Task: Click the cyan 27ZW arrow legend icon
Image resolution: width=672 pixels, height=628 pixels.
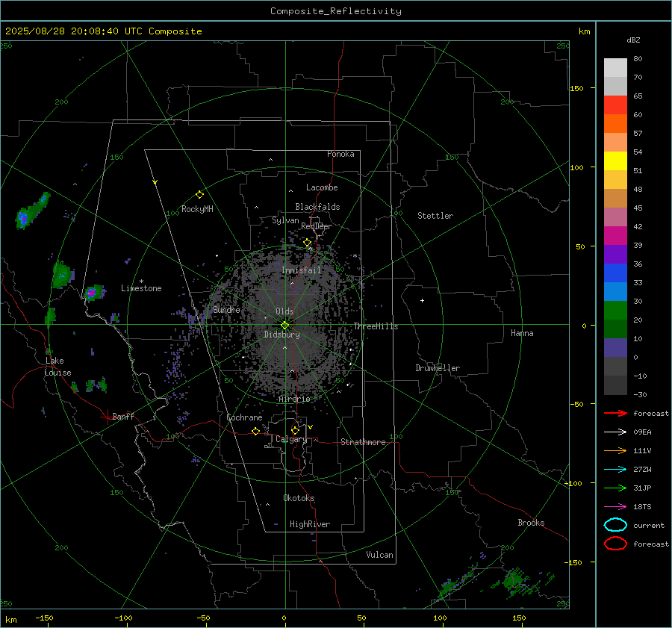Action: click(x=615, y=470)
